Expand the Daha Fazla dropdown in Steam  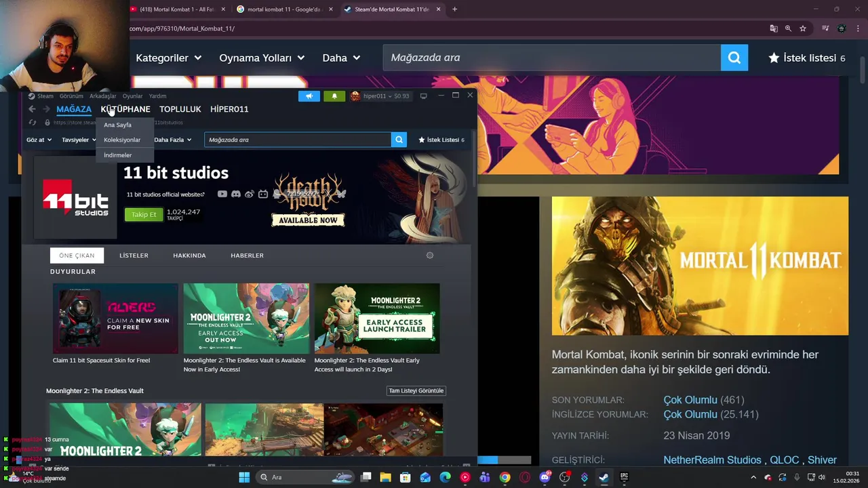[x=172, y=140]
